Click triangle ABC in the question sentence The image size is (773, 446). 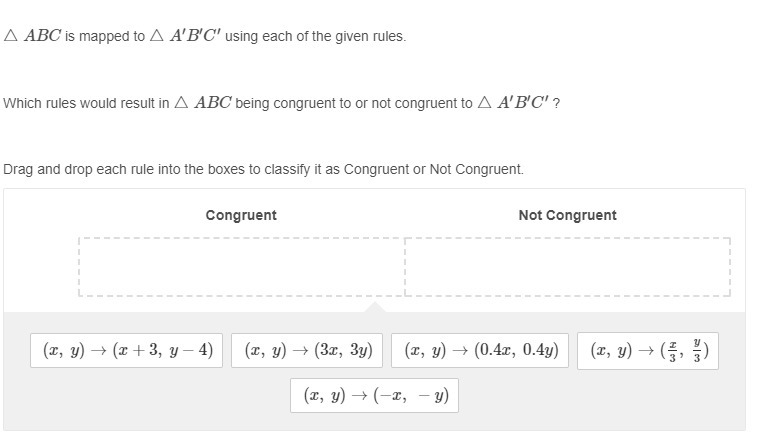tap(203, 103)
